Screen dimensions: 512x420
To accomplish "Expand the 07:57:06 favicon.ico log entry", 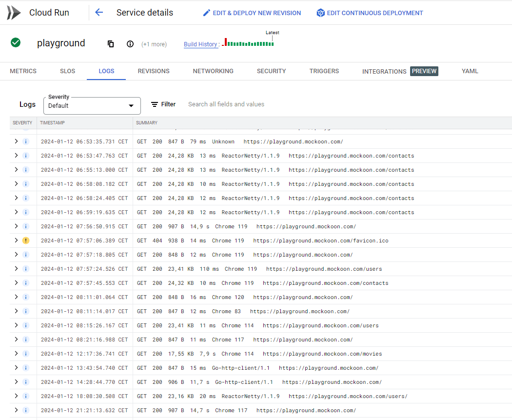I will pyautogui.click(x=16, y=240).
